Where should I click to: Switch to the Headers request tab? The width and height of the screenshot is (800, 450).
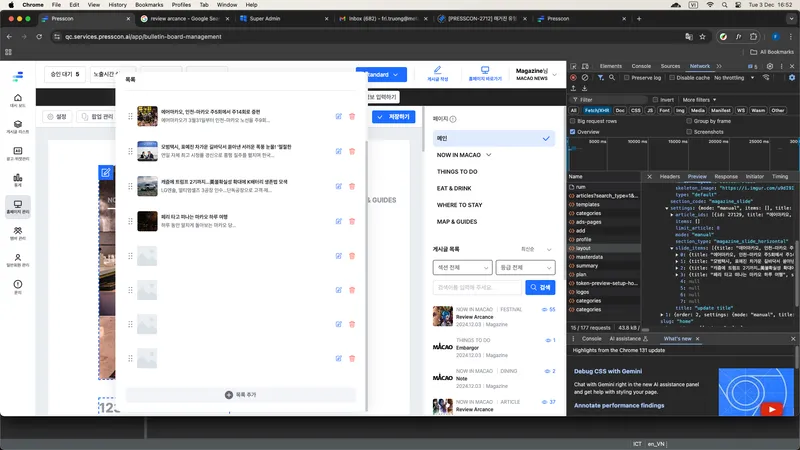(x=669, y=177)
